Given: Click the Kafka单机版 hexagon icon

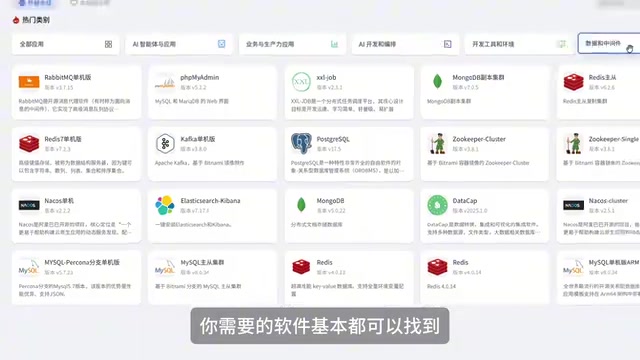Looking at the screenshot, I should [x=165, y=144].
